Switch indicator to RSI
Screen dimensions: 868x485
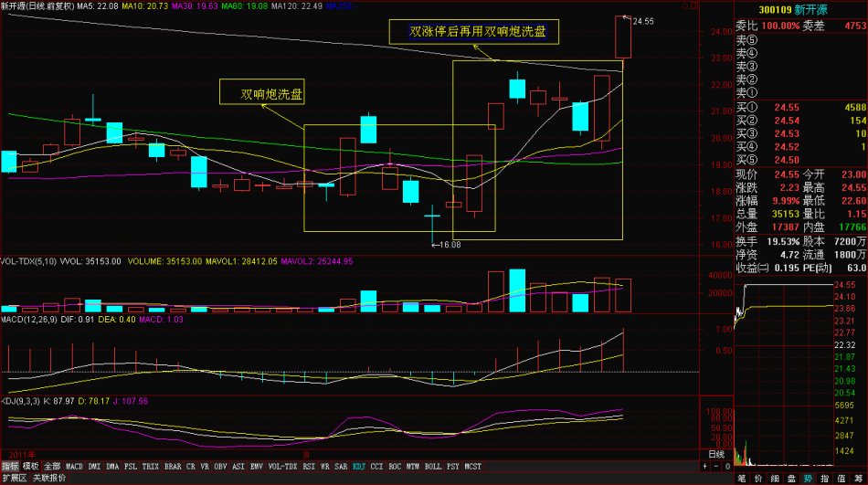(309, 467)
